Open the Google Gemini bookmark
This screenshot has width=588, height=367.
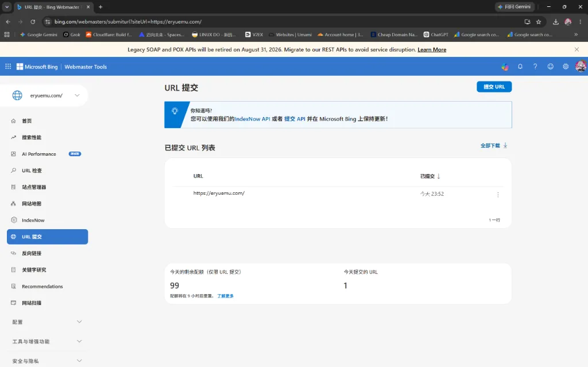click(x=38, y=34)
